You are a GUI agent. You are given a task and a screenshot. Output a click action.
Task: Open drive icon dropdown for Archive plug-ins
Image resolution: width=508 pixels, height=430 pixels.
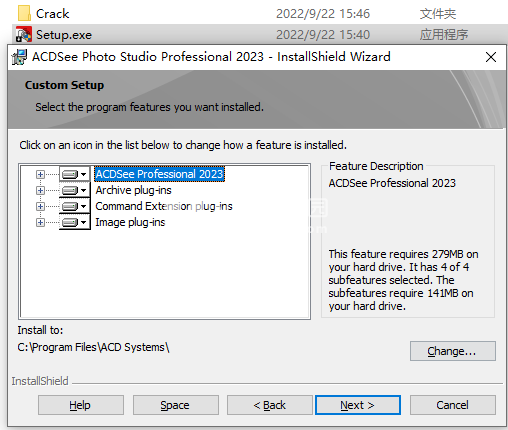[x=75, y=190]
